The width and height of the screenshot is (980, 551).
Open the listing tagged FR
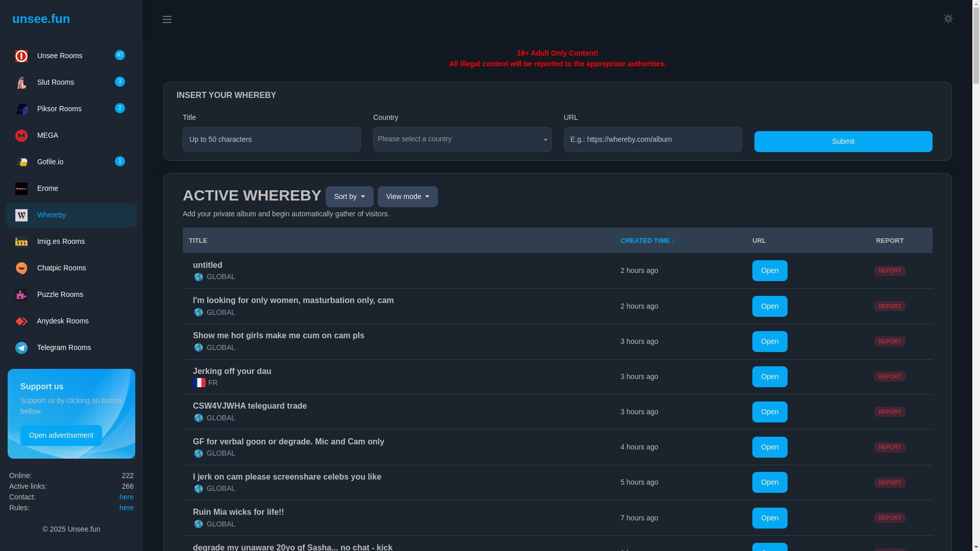[x=769, y=377]
